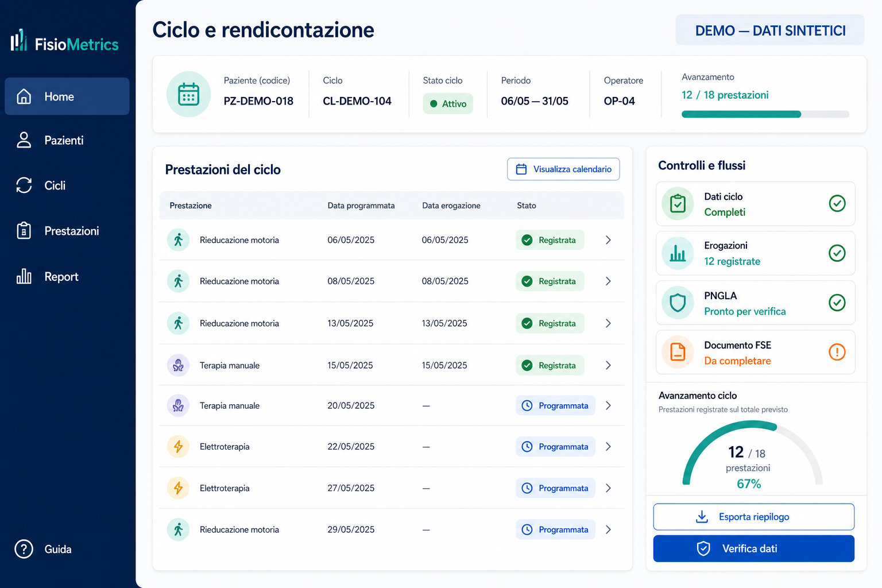Click the lightning icon for 22/05/2025 Elettroterapia
This screenshot has width=882, height=588.
[178, 447]
